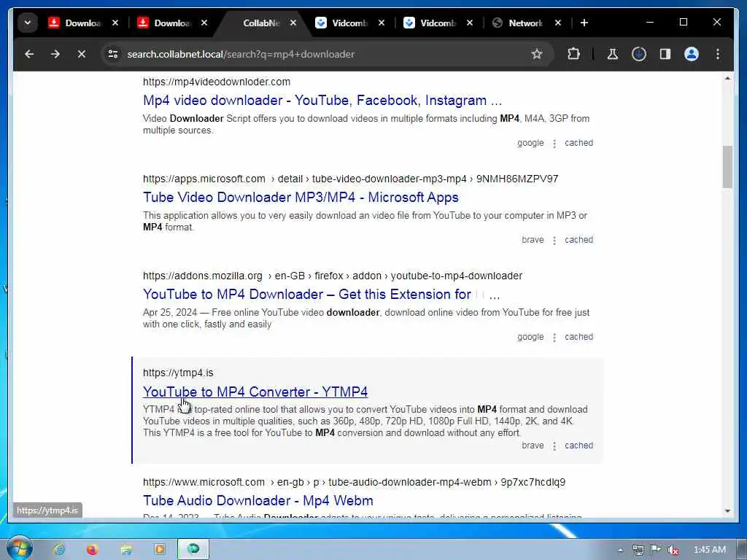Image resolution: width=747 pixels, height=560 pixels.
Task: Click https://ytmp4.is URL text
Action: coord(178,373)
